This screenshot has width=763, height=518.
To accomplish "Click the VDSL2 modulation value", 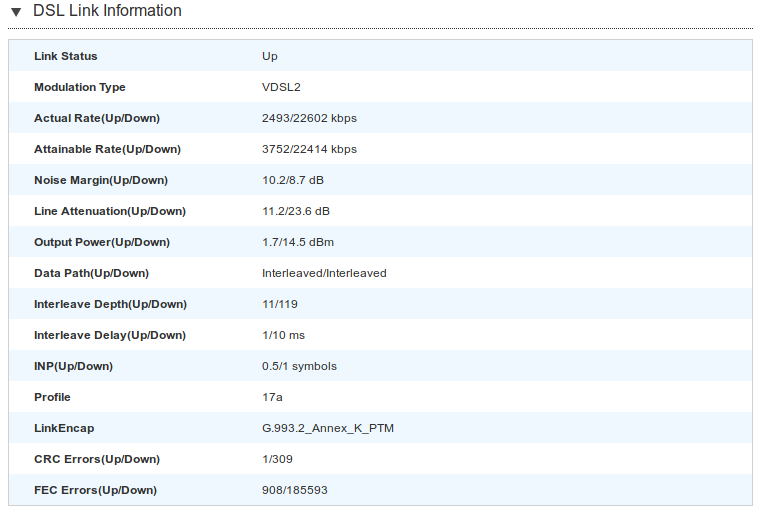I will pyautogui.click(x=281, y=87).
